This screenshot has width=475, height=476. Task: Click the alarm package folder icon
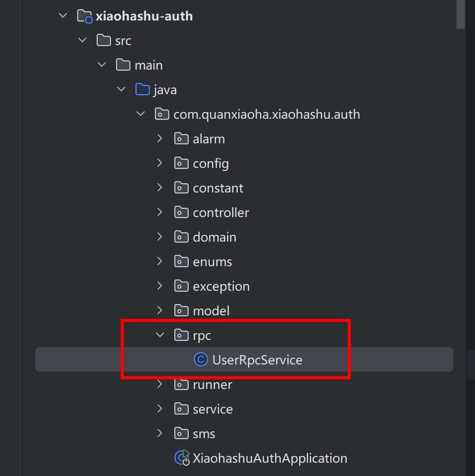182,139
